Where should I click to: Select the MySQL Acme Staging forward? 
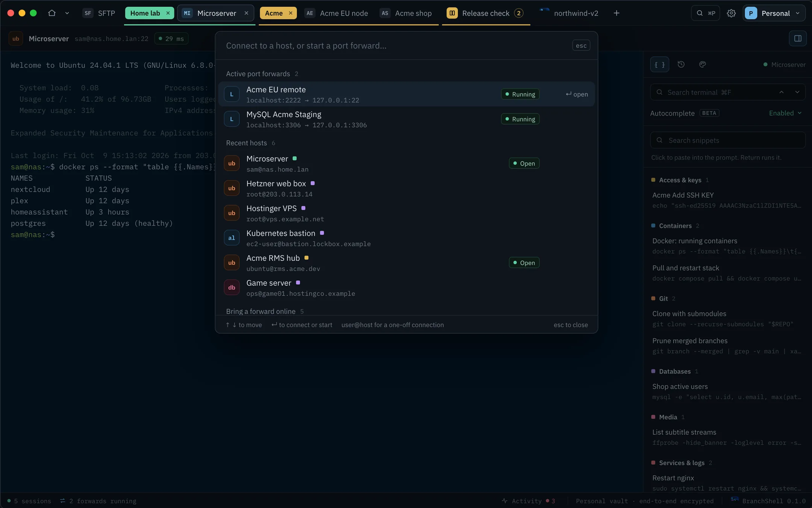pos(406,119)
